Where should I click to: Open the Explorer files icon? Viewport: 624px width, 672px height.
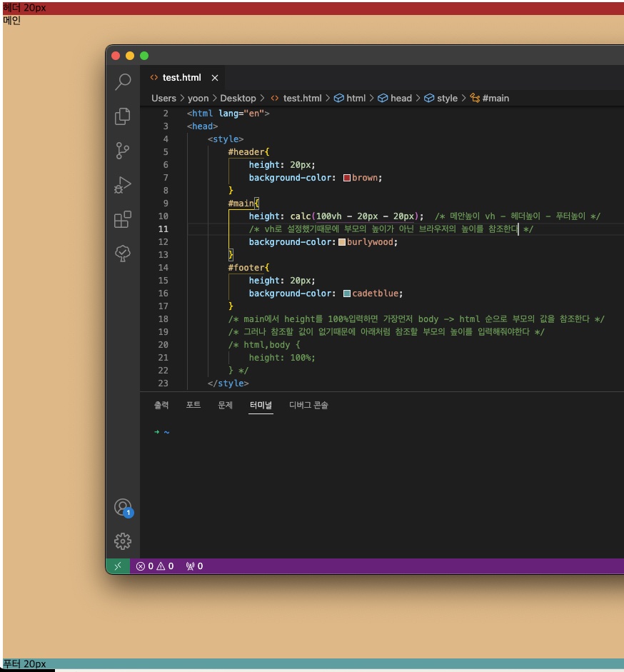[x=123, y=116]
